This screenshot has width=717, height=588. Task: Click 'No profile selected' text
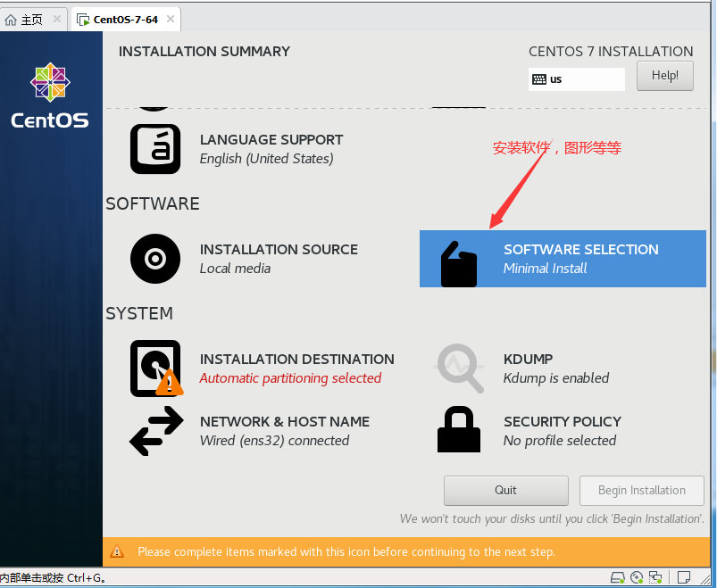560,441
